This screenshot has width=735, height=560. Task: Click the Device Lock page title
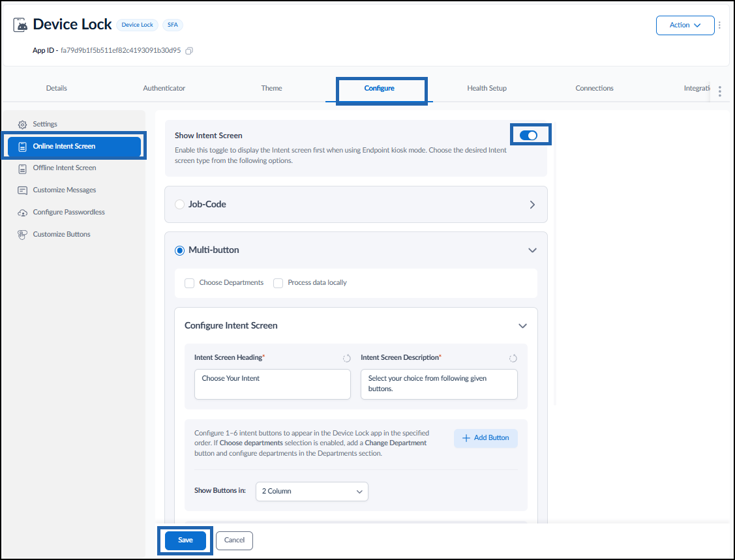pyautogui.click(x=72, y=24)
